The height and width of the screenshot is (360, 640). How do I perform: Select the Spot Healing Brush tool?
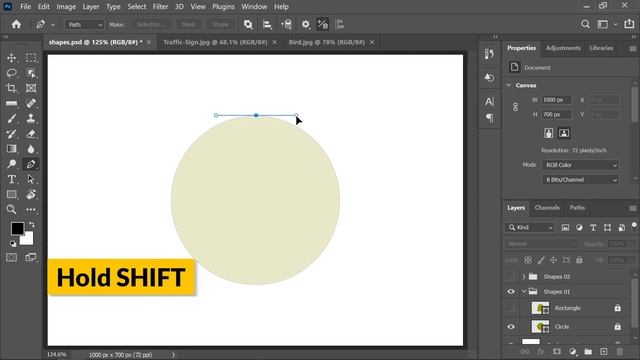pos(31,103)
